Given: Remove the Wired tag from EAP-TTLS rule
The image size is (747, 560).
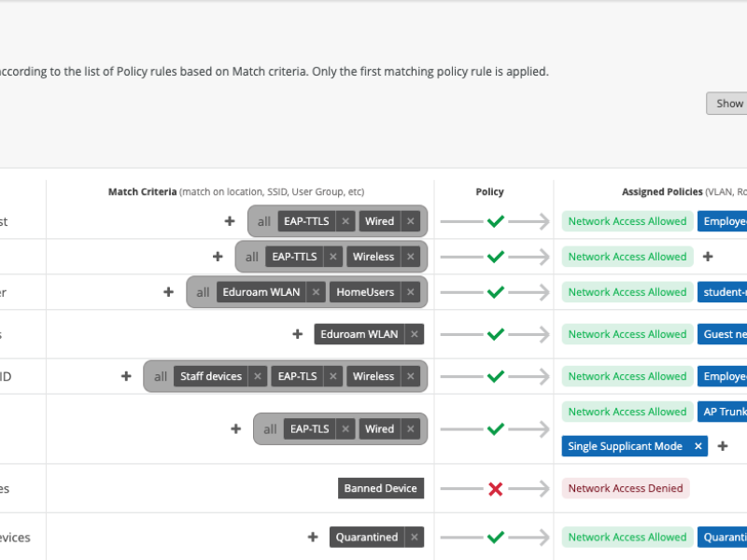Looking at the screenshot, I should click(x=411, y=221).
